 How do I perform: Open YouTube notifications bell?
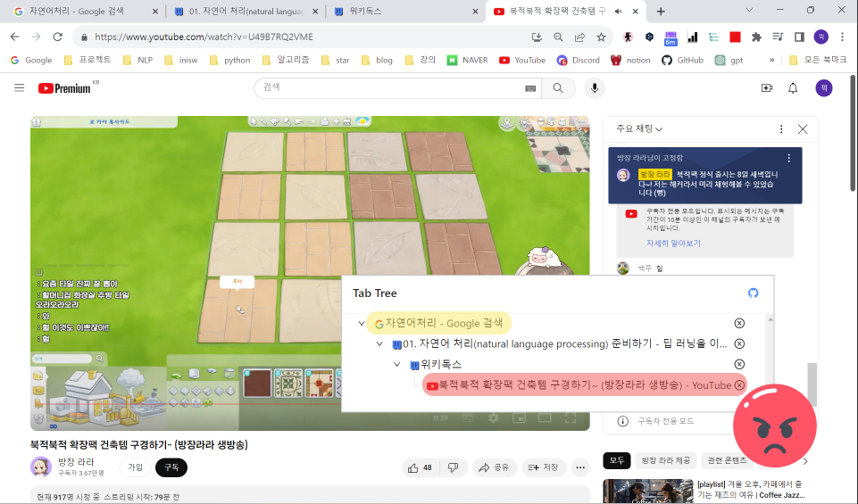(x=792, y=88)
